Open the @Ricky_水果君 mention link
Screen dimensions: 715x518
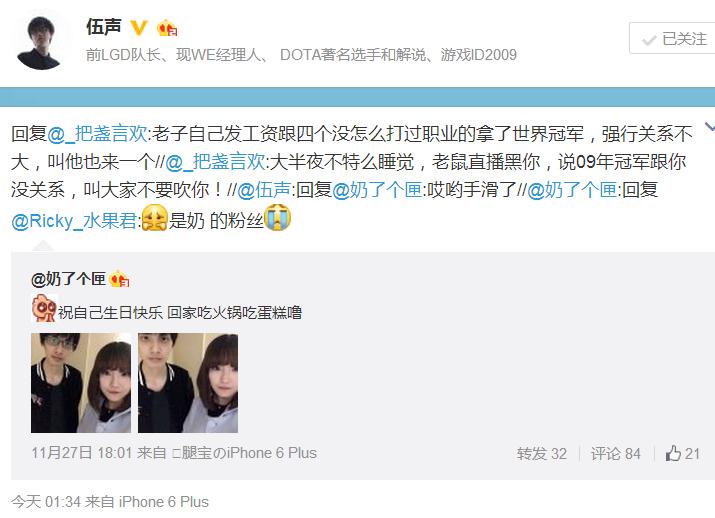click(x=74, y=221)
